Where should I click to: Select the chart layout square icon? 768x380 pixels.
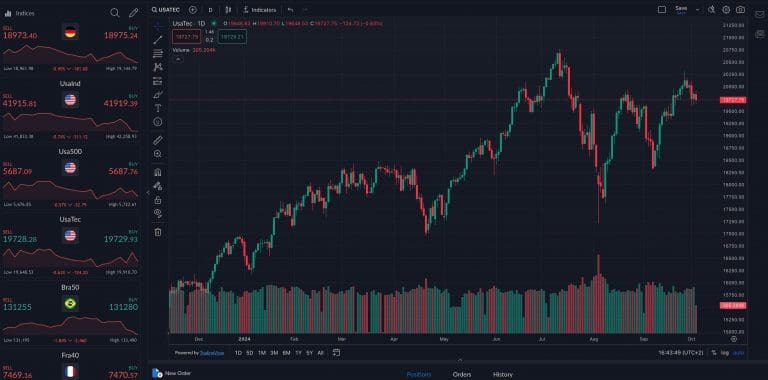click(x=662, y=9)
